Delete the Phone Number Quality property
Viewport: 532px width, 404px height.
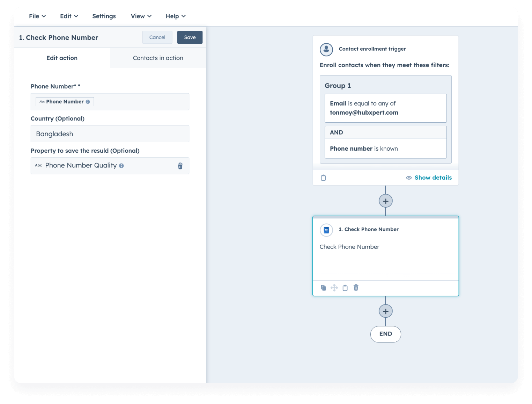click(180, 166)
